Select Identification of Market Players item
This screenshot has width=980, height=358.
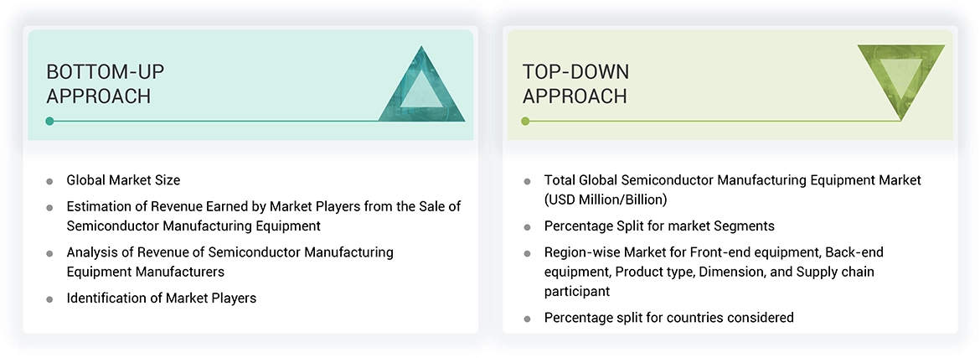coord(162,298)
